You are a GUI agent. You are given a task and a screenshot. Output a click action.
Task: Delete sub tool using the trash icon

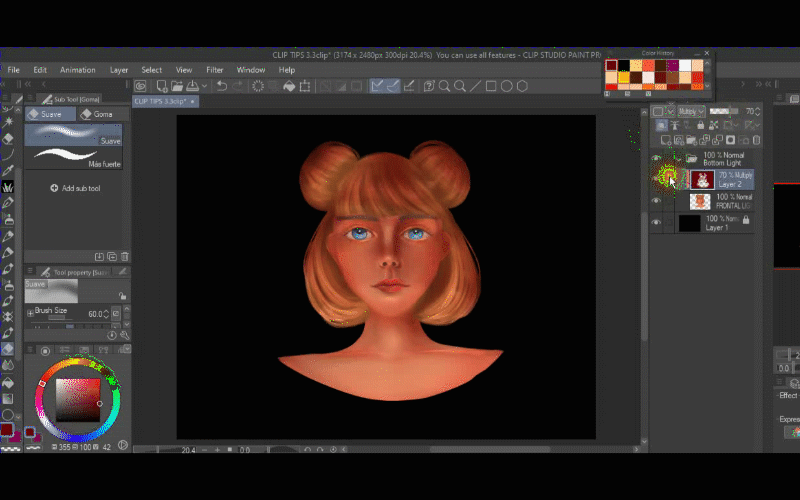click(x=124, y=256)
